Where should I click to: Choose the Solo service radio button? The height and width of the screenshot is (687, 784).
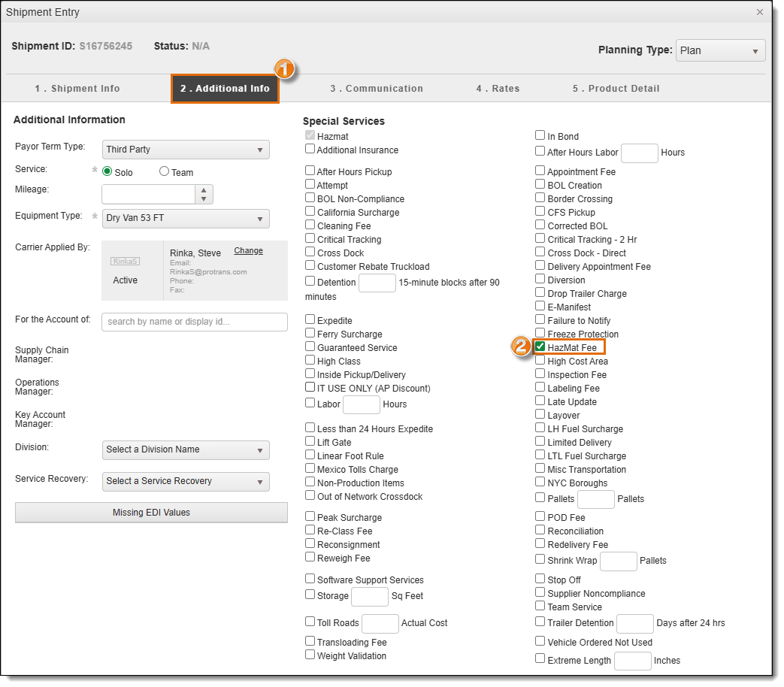(x=107, y=172)
